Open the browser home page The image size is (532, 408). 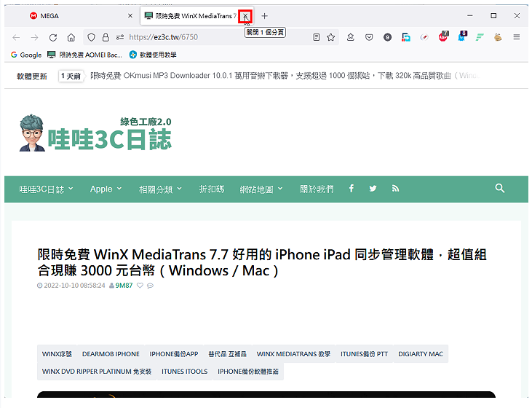coord(71,37)
